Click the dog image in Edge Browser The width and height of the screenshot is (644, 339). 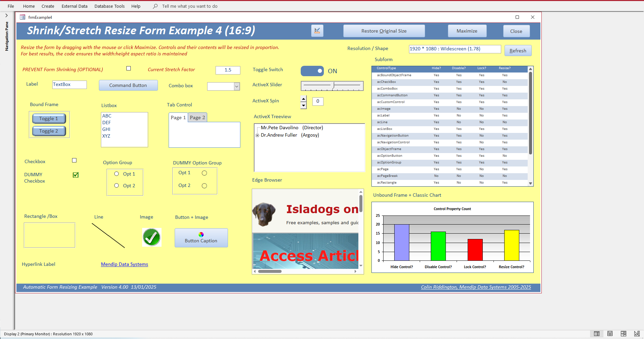(x=264, y=214)
